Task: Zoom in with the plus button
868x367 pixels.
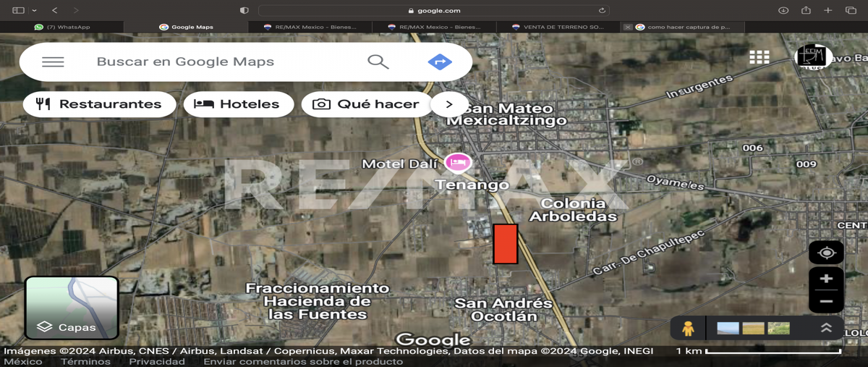Action: pos(826,279)
